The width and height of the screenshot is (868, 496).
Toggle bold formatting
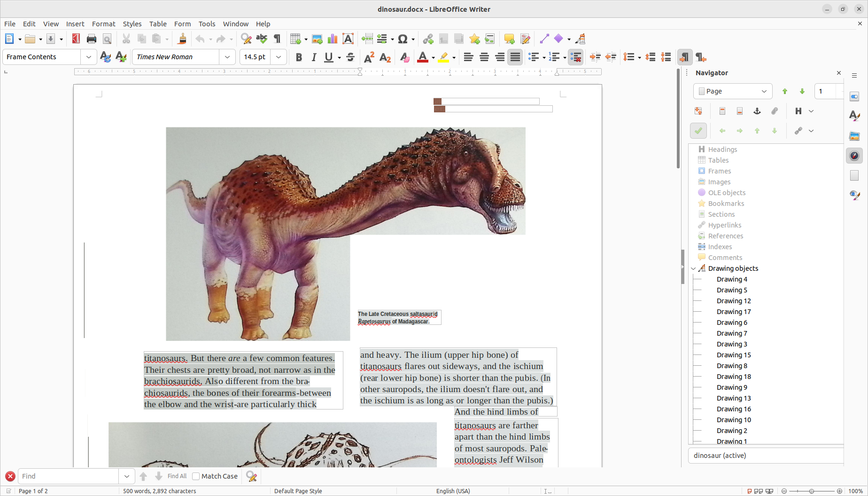point(299,57)
